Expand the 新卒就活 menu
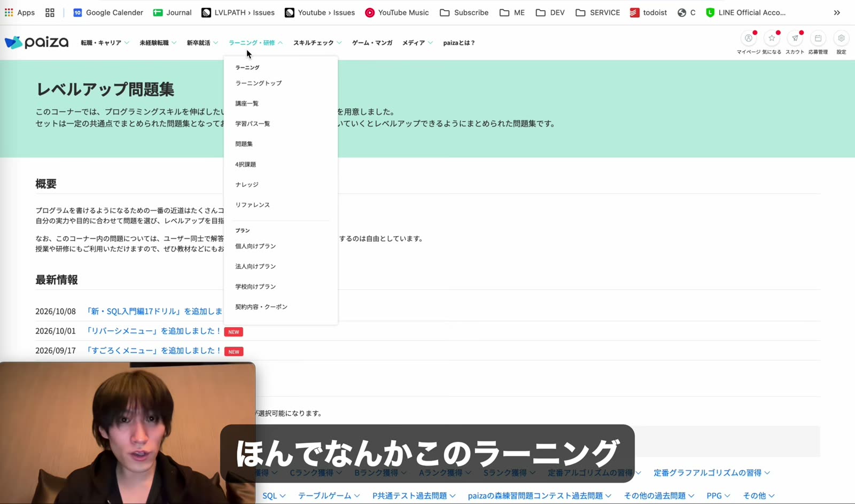Screen dimensions: 855x504 tap(202, 43)
